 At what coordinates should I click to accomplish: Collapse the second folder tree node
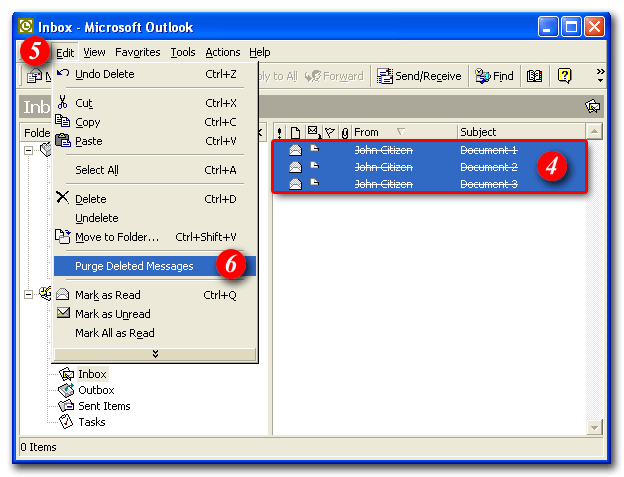(x=30, y=294)
